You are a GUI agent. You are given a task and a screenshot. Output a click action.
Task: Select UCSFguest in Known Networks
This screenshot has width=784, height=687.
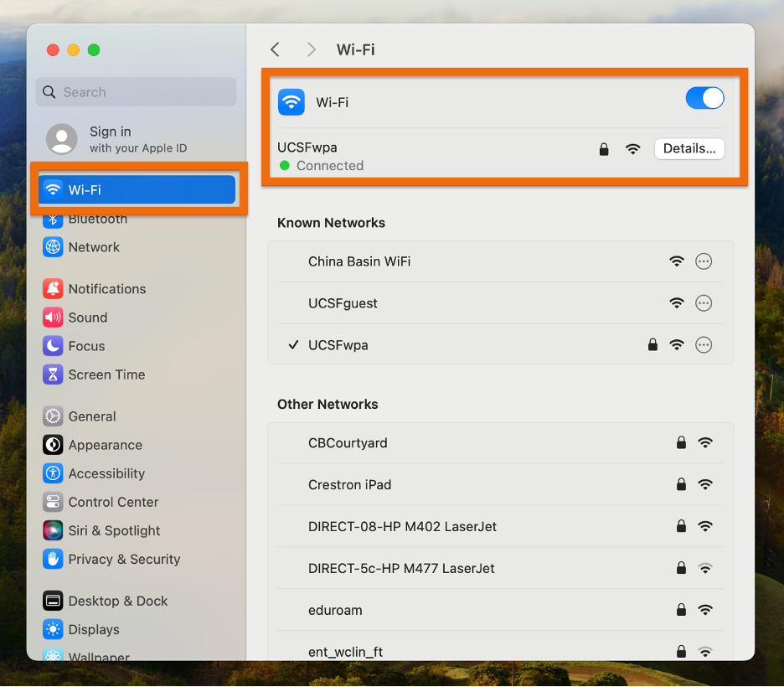pos(343,303)
